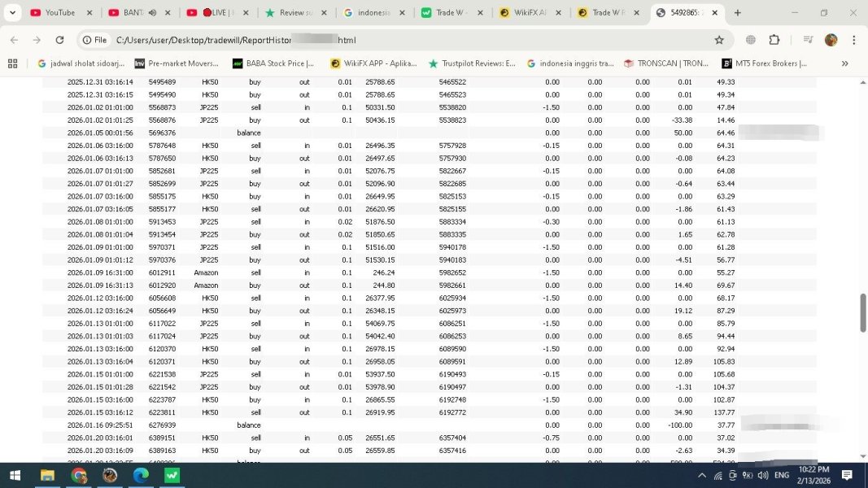
Task: Open the Trustpilot Reviews bookmark
Action: (x=472, y=63)
